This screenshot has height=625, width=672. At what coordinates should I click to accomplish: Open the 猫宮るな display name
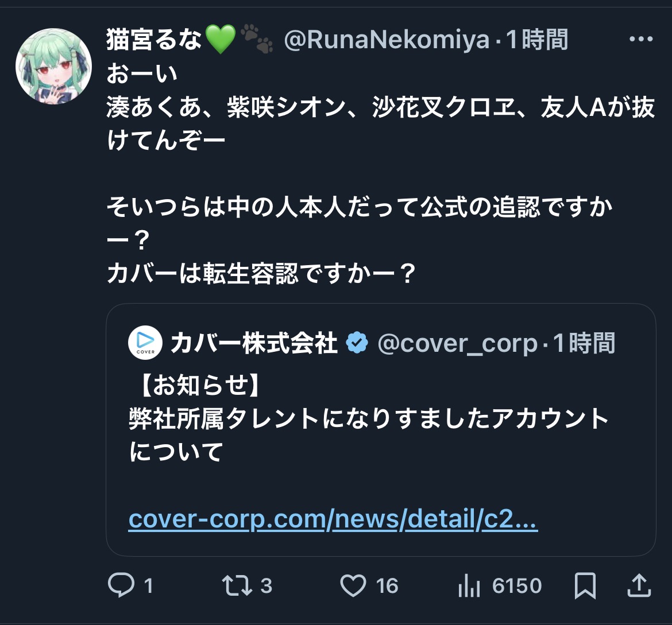(155, 40)
